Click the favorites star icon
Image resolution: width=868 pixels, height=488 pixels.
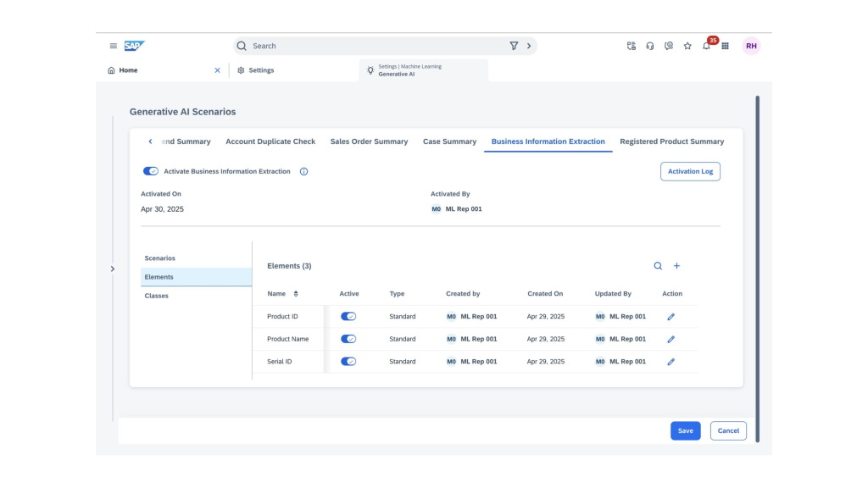(x=687, y=46)
